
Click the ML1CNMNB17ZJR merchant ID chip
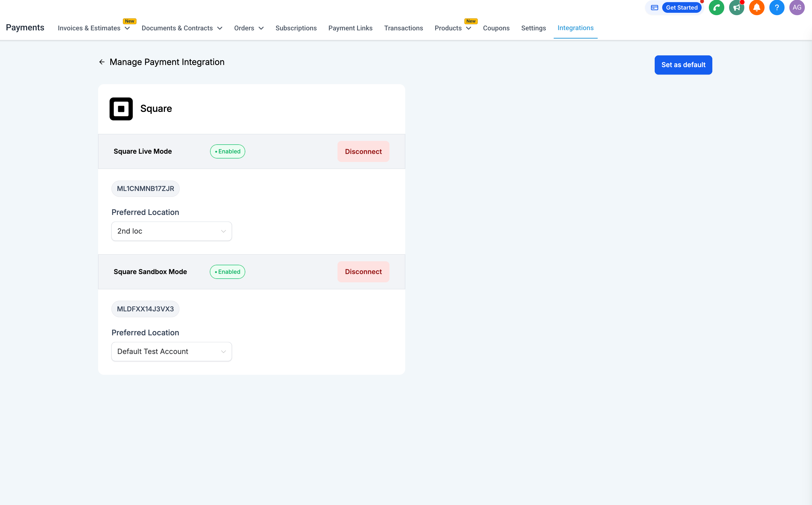(145, 189)
